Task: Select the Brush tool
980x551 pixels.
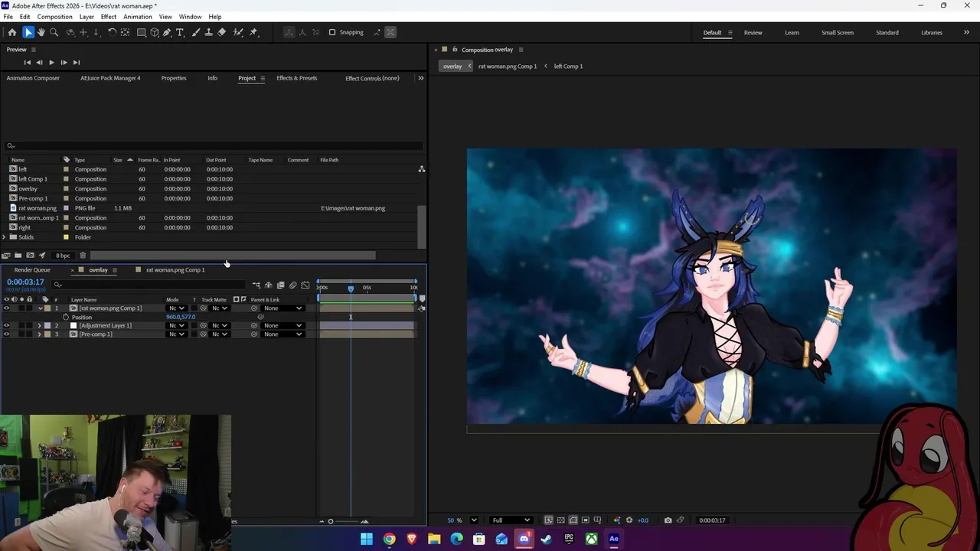Action: coord(195,32)
